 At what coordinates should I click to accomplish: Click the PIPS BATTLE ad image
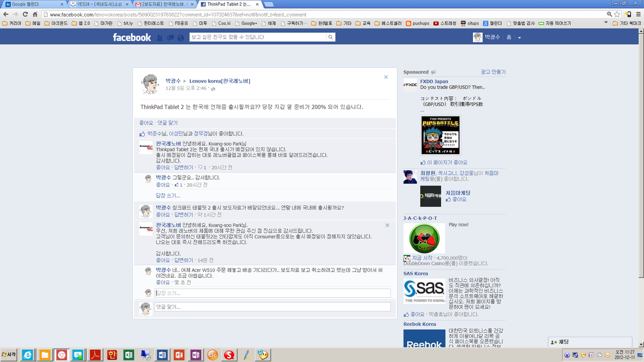pyautogui.click(x=440, y=135)
